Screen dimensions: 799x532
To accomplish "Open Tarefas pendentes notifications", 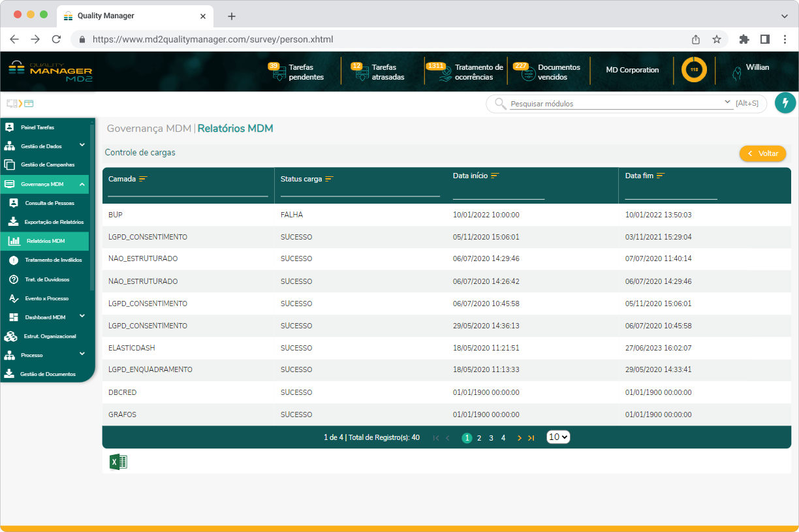I will [297, 72].
